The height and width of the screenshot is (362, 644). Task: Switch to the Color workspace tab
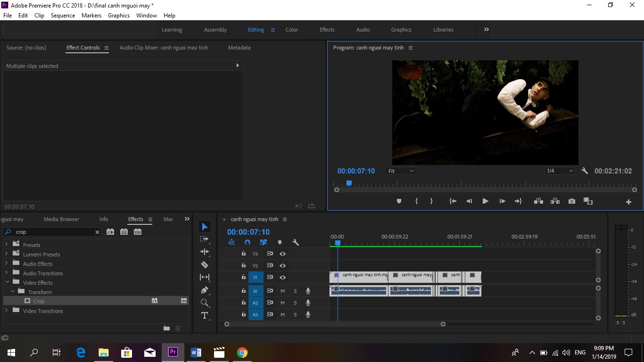(292, 30)
